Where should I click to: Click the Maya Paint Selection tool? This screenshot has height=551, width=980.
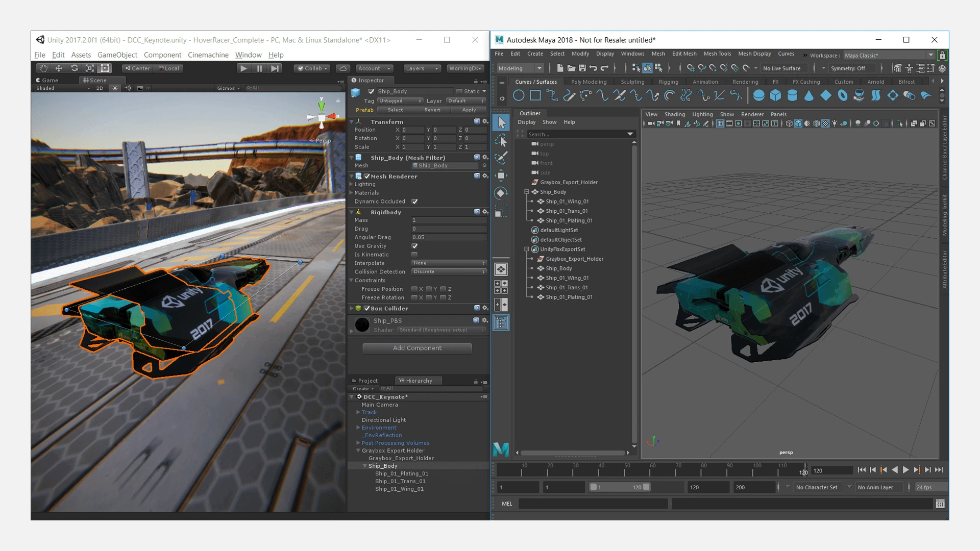click(x=501, y=158)
